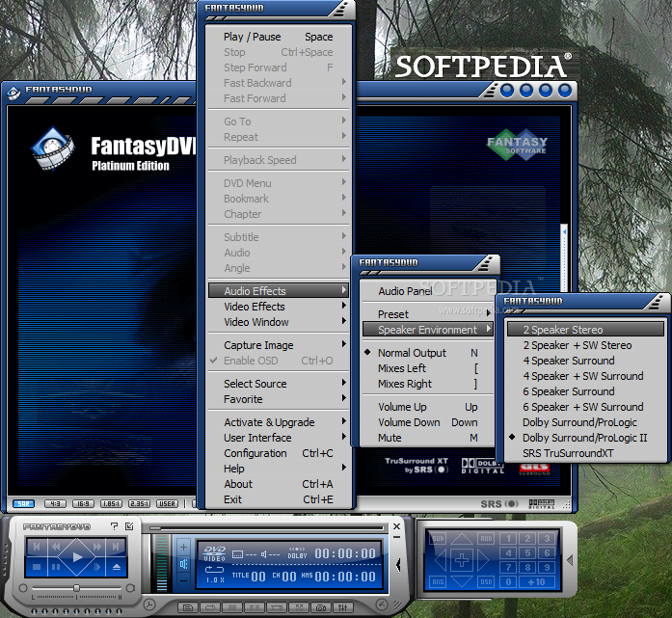The image size is (672, 618).
Task: Click the first blue round titlebar button
Action: pos(507,91)
